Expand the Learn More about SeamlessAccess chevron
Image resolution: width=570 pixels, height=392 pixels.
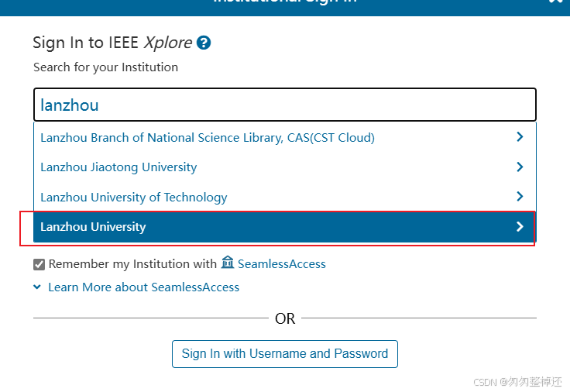37,287
